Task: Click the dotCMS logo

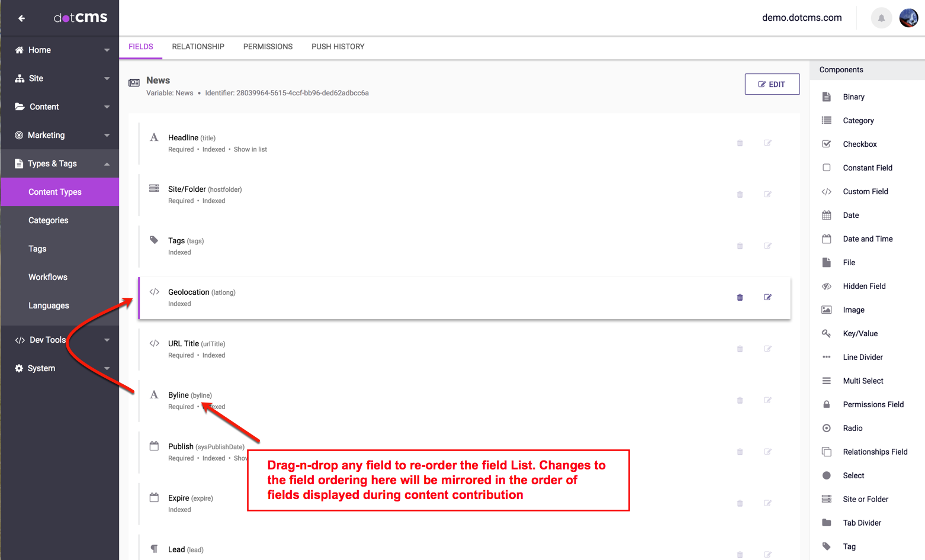Action: point(81,18)
